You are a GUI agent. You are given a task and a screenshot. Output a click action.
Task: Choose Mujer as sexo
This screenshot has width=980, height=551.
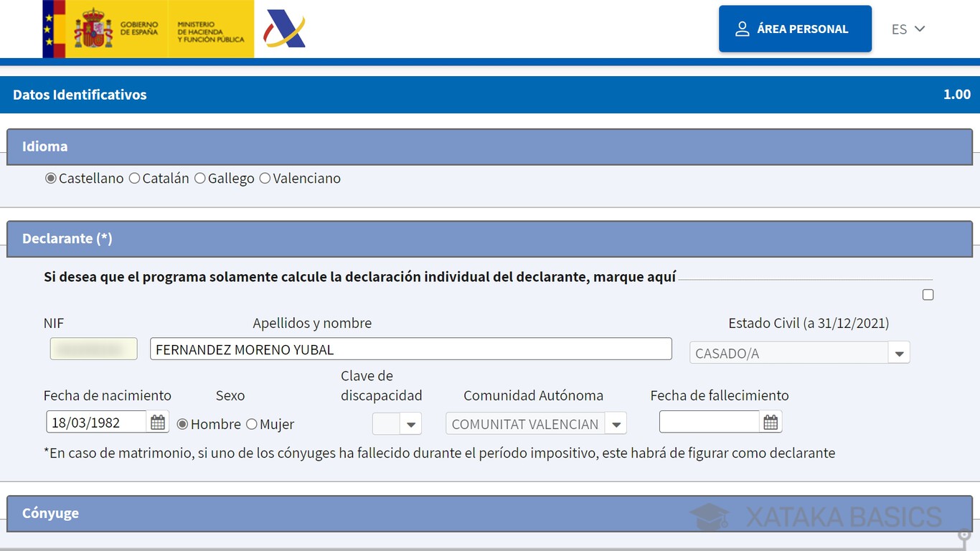pos(252,424)
